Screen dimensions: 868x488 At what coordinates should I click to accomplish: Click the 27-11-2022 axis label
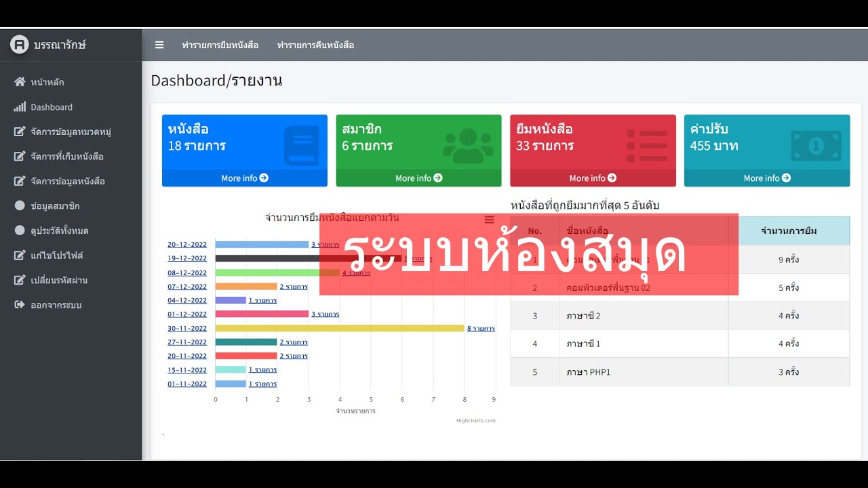(187, 342)
